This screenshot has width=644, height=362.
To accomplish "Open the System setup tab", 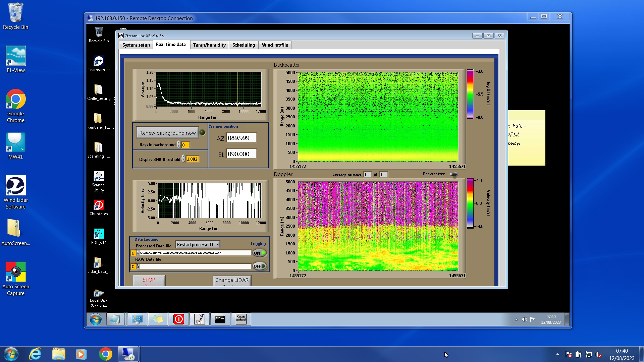I will [x=136, y=45].
